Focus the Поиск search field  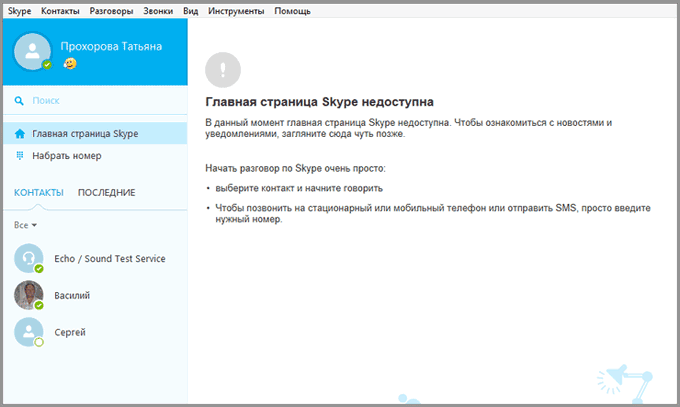point(95,101)
